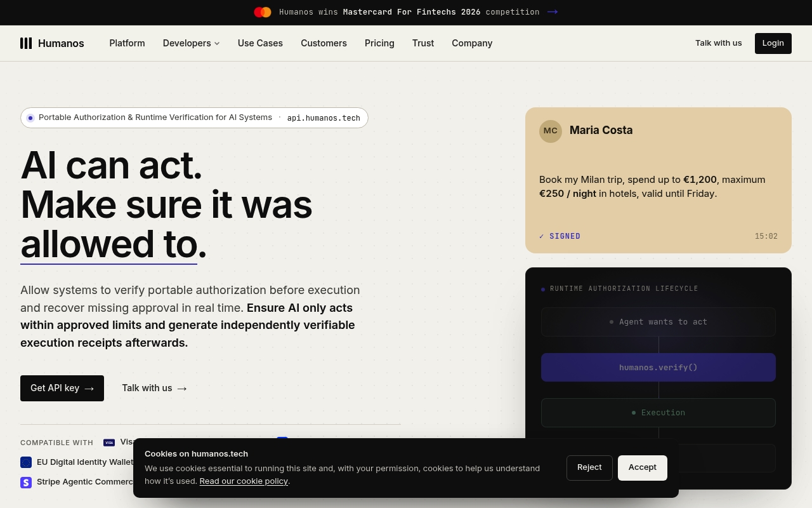Click the Book my Milan trip message text
This screenshot has height=508, width=812.
pyautogui.click(x=652, y=187)
